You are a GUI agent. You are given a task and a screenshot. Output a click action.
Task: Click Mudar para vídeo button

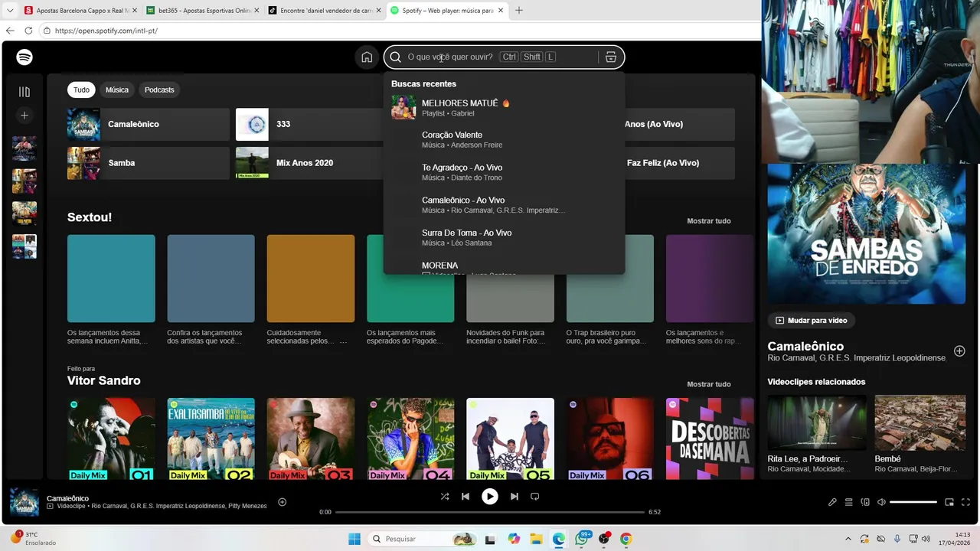click(x=812, y=321)
